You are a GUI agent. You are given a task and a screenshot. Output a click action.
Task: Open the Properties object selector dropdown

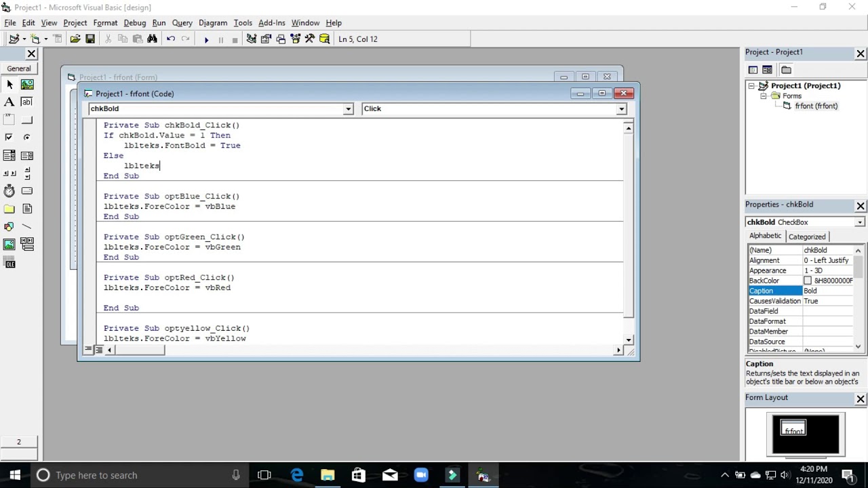pyautogui.click(x=860, y=222)
